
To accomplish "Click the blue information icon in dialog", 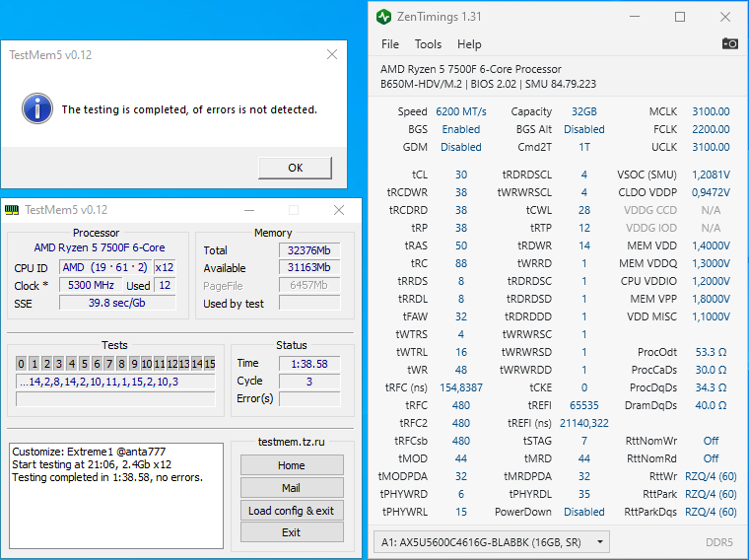I will [x=37, y=108].
